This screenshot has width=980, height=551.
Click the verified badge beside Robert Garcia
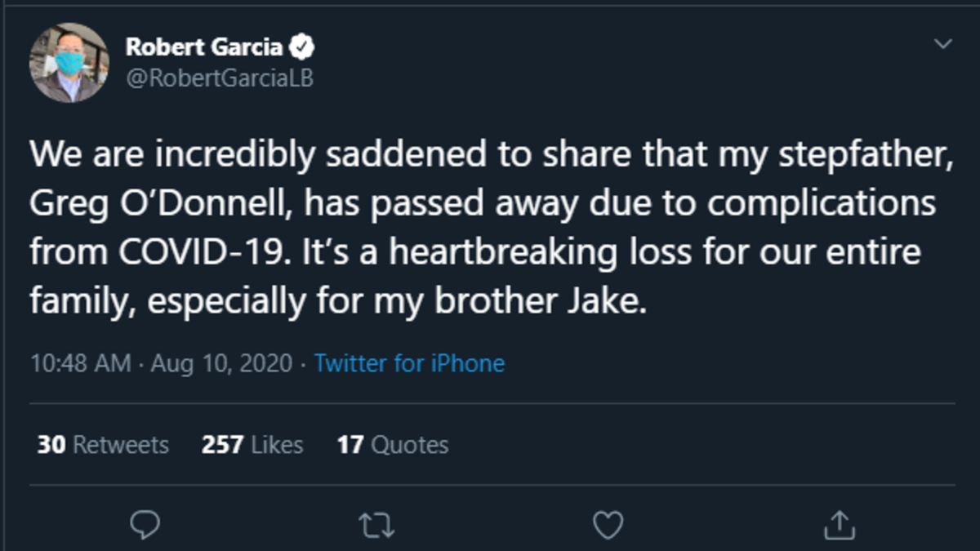point(305,48)
